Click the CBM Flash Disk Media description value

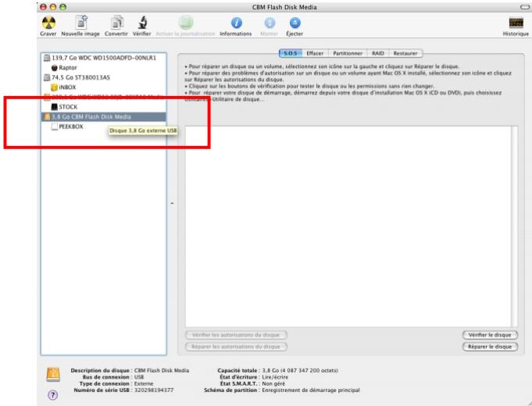tap(162, 370)
